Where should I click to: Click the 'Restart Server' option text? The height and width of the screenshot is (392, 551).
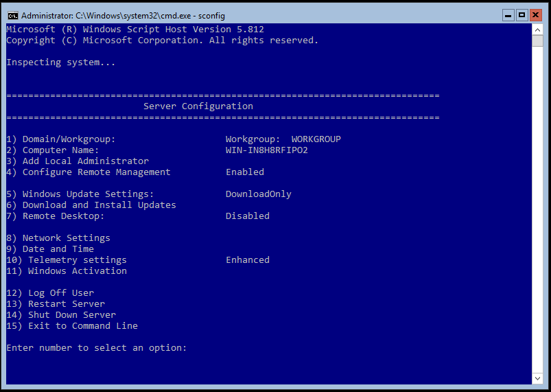tap(66, 304)
